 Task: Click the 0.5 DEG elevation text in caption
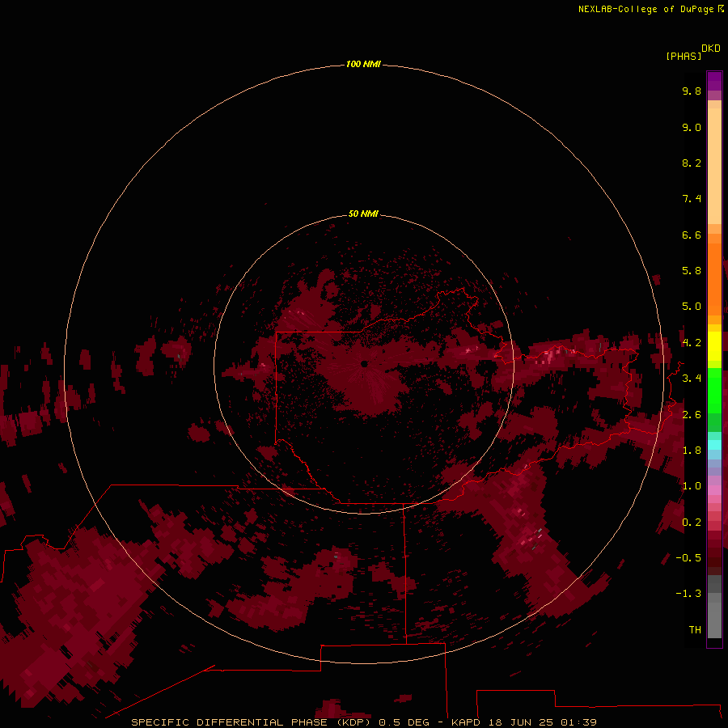point(404,722)
